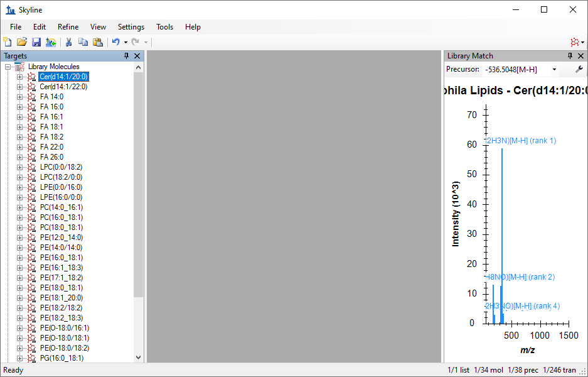Select the PE(17:1_18:2) molecule
This screenshot has height=377, width=588.
coord(61,278)
